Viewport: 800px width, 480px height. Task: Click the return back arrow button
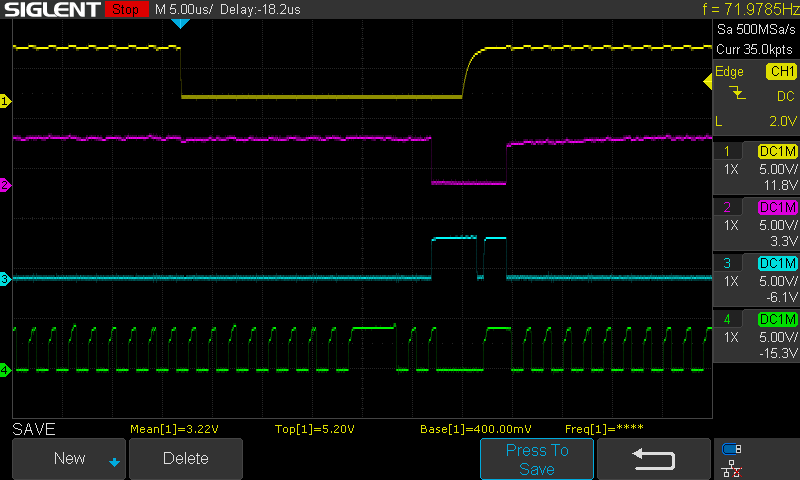654,459
